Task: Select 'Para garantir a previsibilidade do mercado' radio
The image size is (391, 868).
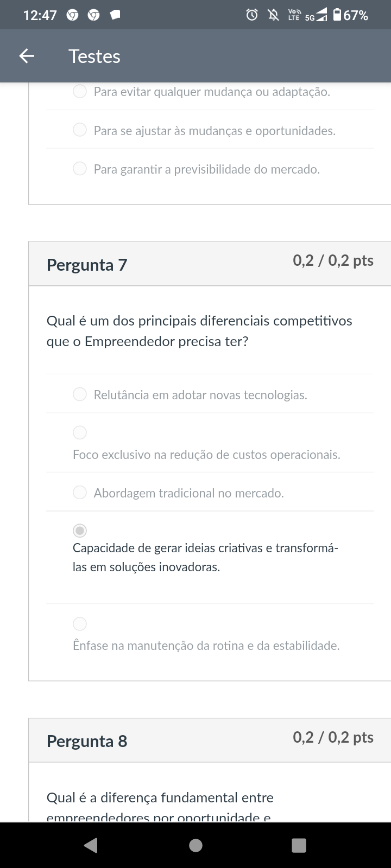Action: [x=80, y=169]
